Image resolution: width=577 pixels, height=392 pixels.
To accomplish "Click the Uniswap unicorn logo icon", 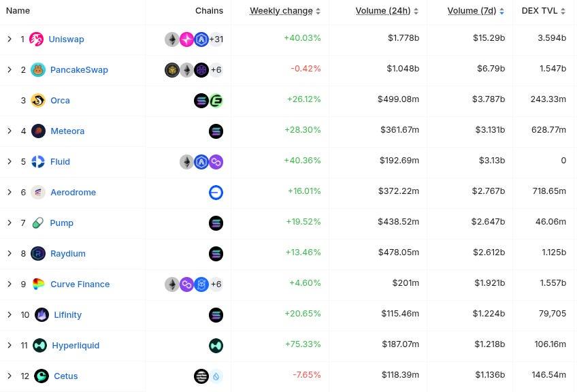I will click(x=37, y=39).
